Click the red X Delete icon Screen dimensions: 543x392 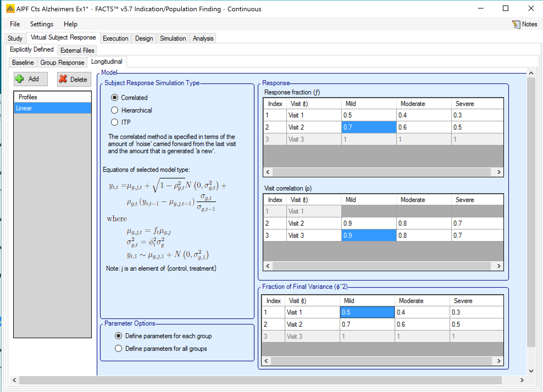click(x=63, y=79)
